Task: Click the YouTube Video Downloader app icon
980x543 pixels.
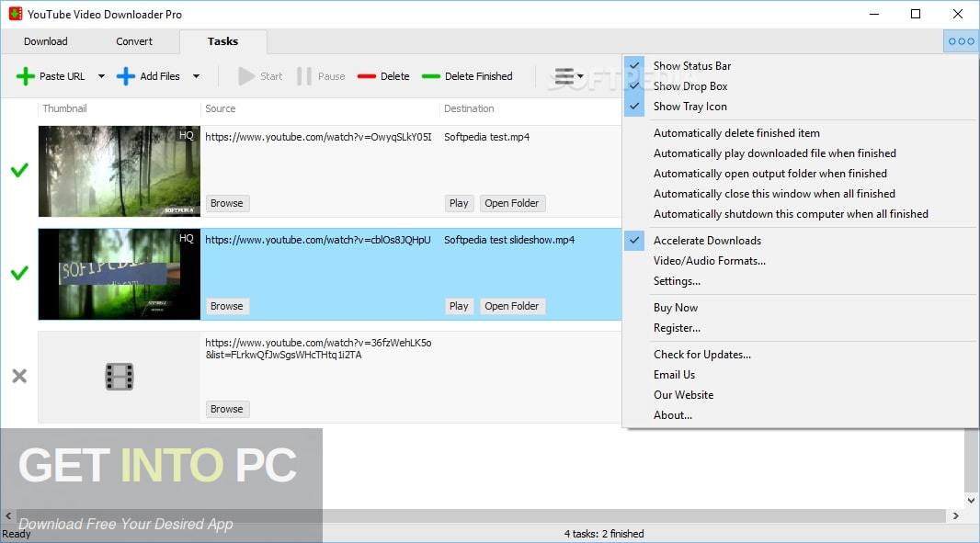Action: click(x=15, y=14)
